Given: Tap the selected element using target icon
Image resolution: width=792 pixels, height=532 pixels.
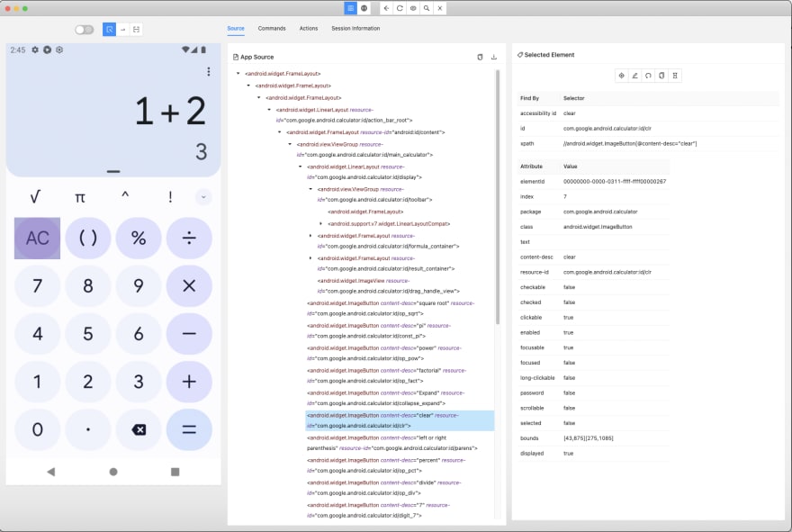Looking at the screenshot, I should point(621,76).
